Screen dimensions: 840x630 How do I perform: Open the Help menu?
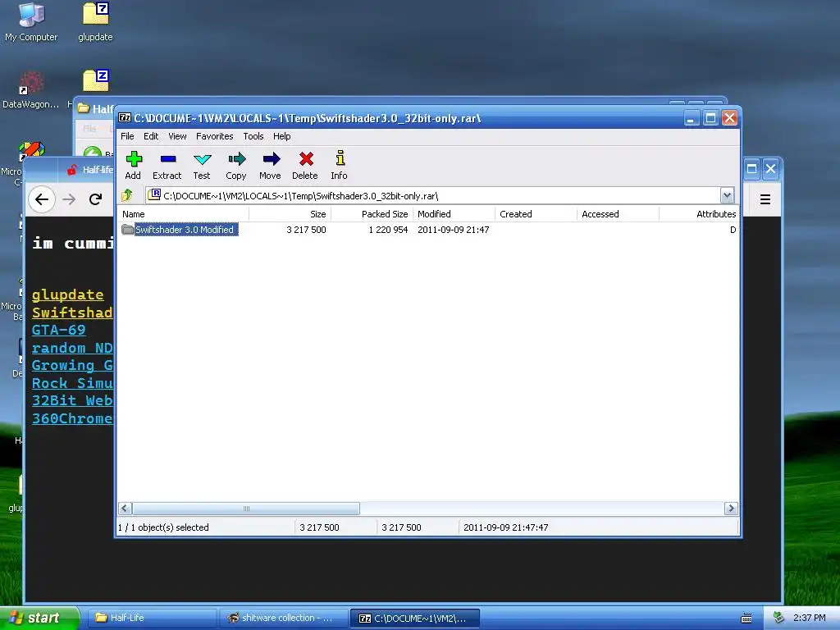pyautogui.click(x=282, y=136)
